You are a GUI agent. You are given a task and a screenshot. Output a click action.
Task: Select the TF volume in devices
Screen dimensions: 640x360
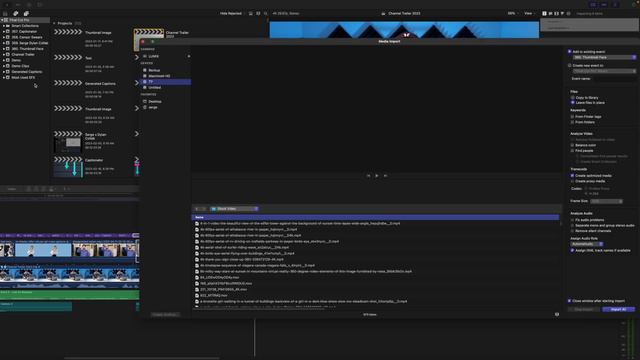pyautogui.click(x=165, y=82)
